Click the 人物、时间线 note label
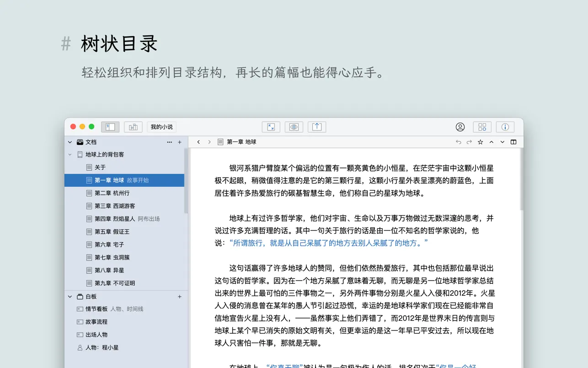This screenshot has width=588, height=368. click(127, 309)
